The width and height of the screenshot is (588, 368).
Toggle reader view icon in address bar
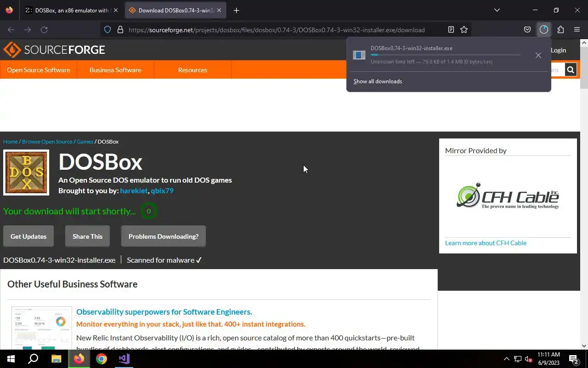451,29
